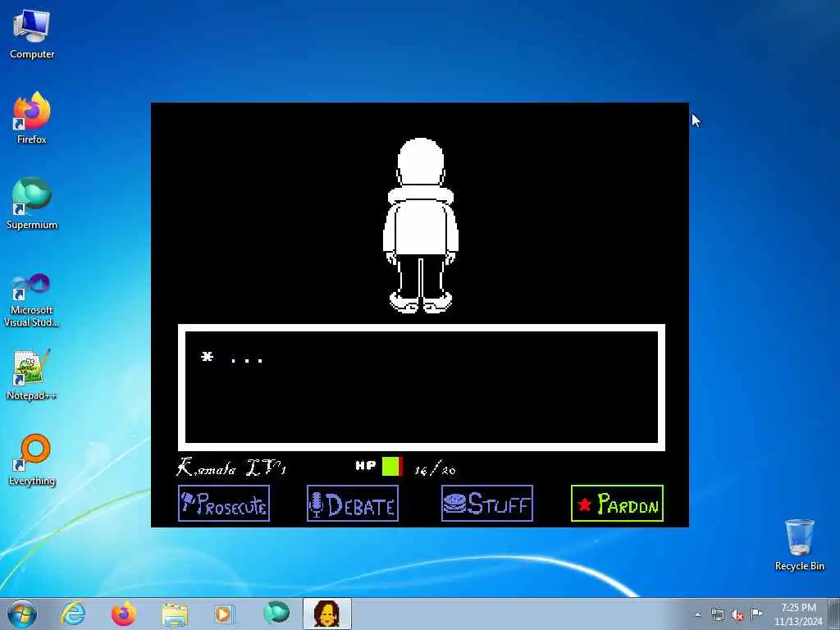Launch Internet Explorer from the taskbar
This screenshot has height=630, width=840.
pyautogui.click(x=73, y=614)
